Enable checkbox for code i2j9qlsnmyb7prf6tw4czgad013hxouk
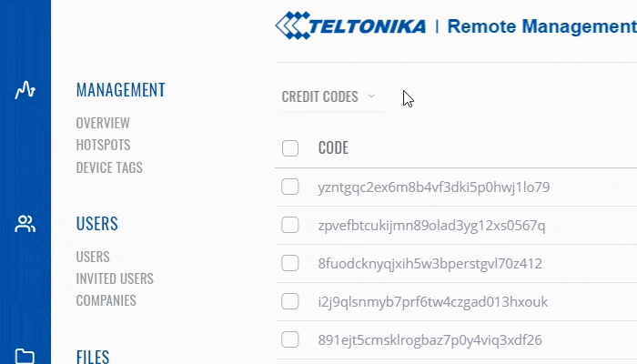The image size is (637, 364). point(290,301)
